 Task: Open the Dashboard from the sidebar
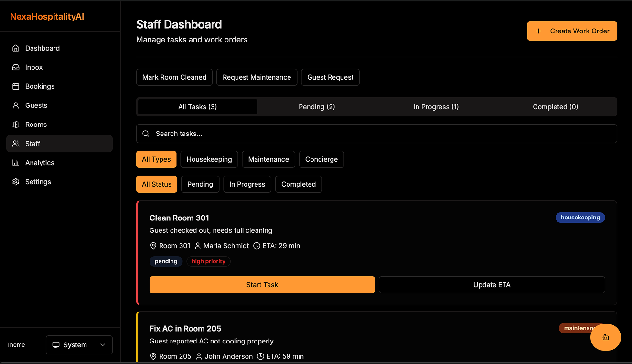(x=16, y=48)
